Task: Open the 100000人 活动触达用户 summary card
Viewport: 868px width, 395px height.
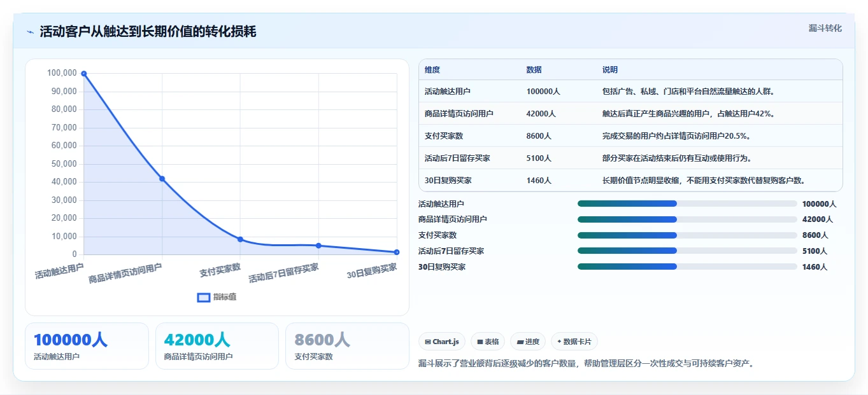Action: 87,346
